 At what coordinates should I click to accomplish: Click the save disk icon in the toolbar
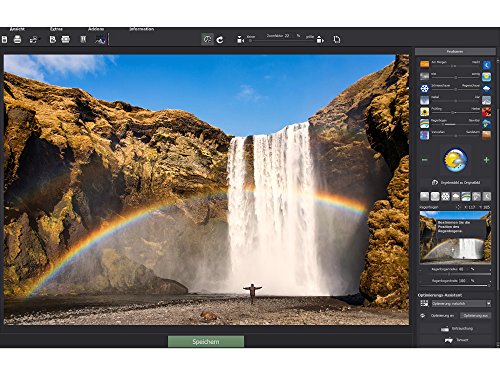pos(4,39)
